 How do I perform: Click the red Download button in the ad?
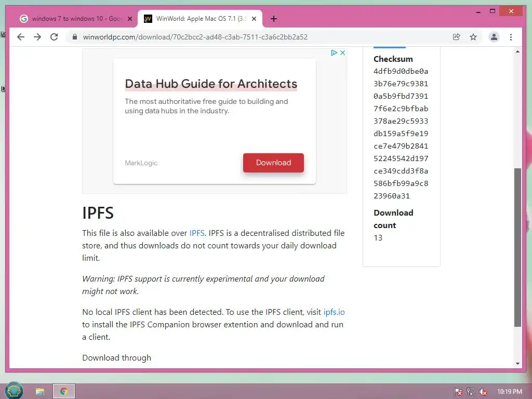[x=273, y=163]
